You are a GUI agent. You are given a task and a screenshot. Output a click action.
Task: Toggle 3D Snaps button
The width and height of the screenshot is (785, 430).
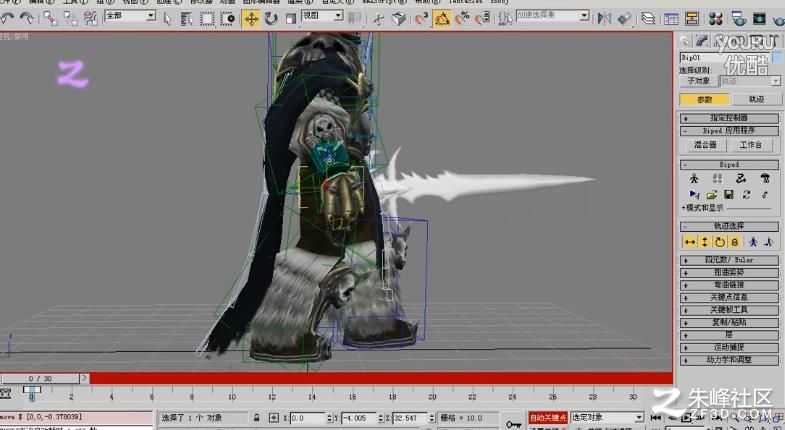click(422, 19)
